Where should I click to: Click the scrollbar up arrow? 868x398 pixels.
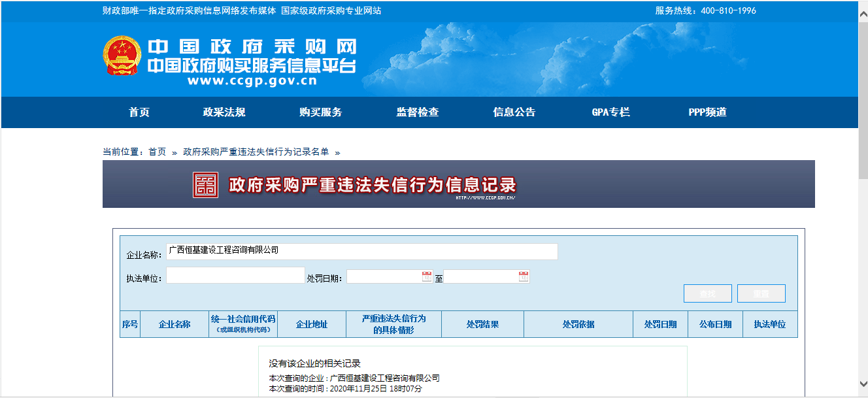coord(863,7)
